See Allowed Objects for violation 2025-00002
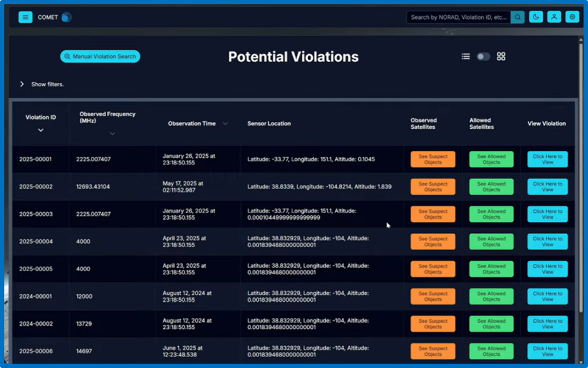This screenshot has height=368, width=588. pyautogui.click(x=491, y=187)
